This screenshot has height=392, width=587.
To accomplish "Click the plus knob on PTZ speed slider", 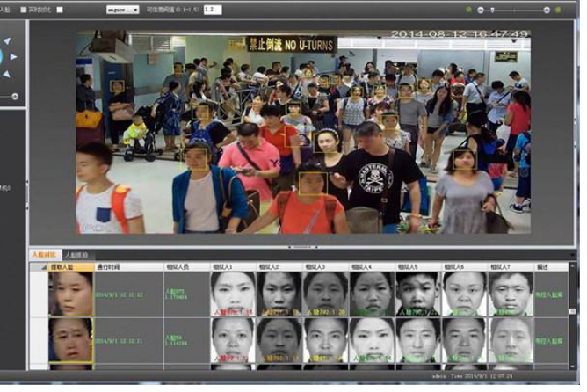I will [15, 97].
